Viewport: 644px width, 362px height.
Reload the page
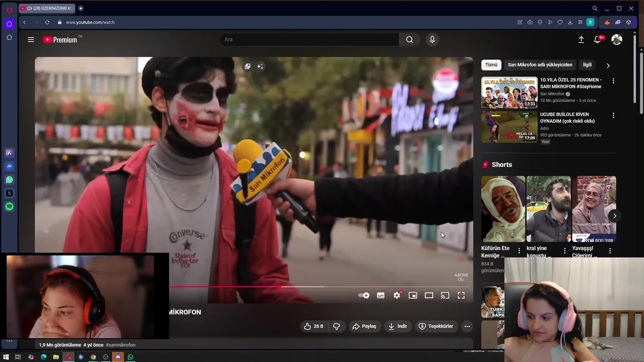(47, 22)
